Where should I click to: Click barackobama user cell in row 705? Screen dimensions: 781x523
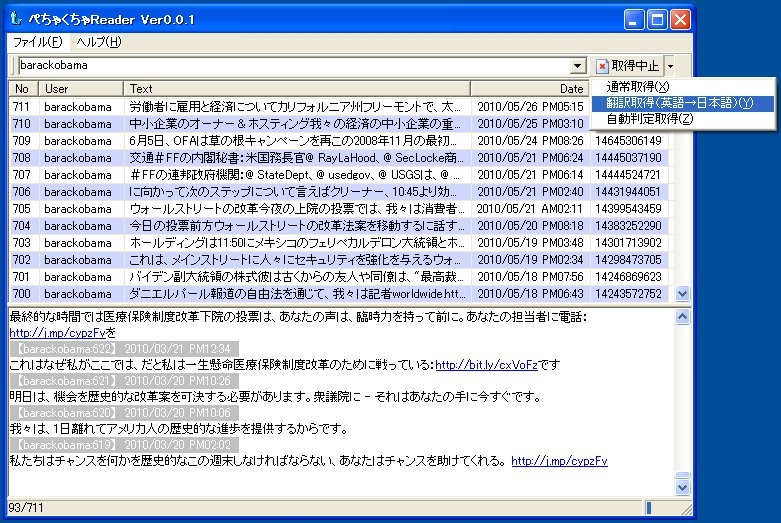pos(78,209)
